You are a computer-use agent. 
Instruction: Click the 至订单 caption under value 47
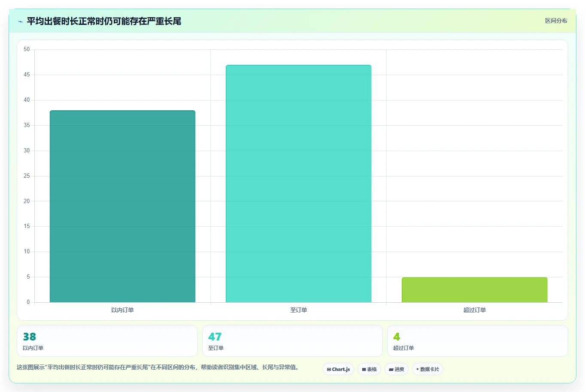pos(216,348)
